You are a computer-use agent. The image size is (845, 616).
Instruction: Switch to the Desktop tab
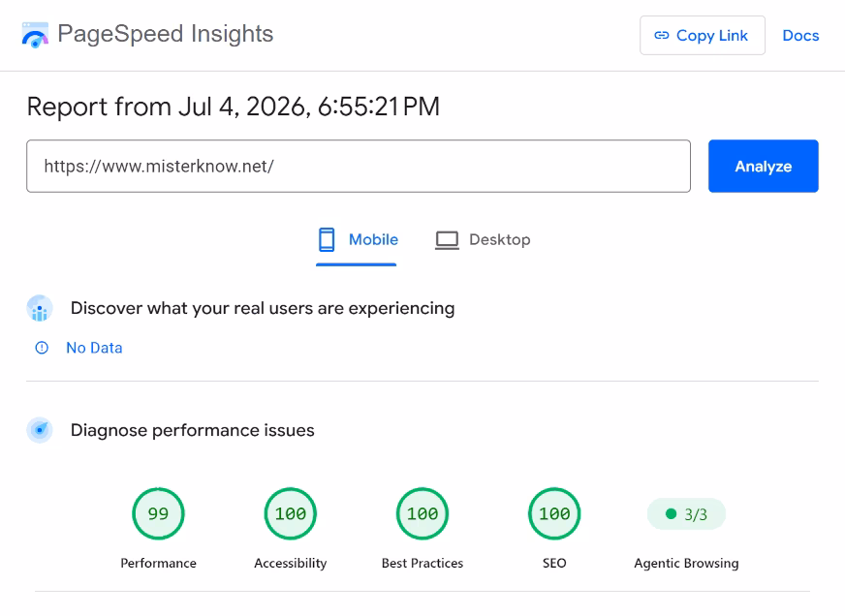483,240
